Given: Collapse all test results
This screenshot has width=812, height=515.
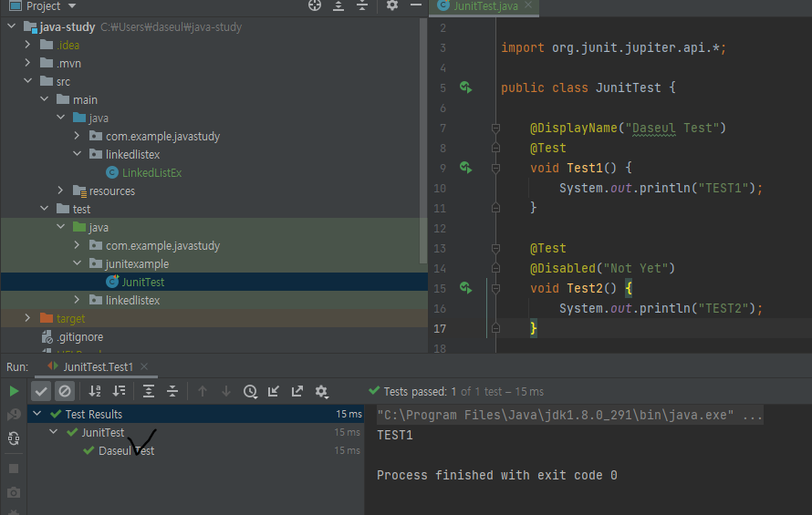Looking at the screenshot, I should click(x=172, y=391).
